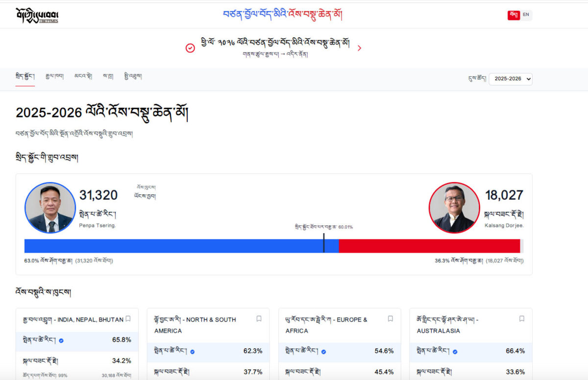Bookmark the North & South America card

[259, 319]
